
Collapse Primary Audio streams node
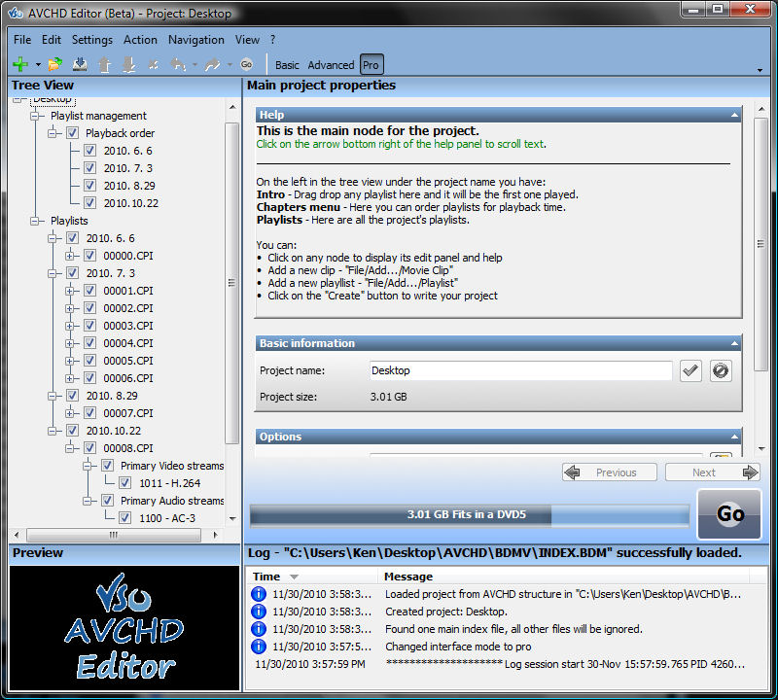pyautogui.click(x=88, y=501)
